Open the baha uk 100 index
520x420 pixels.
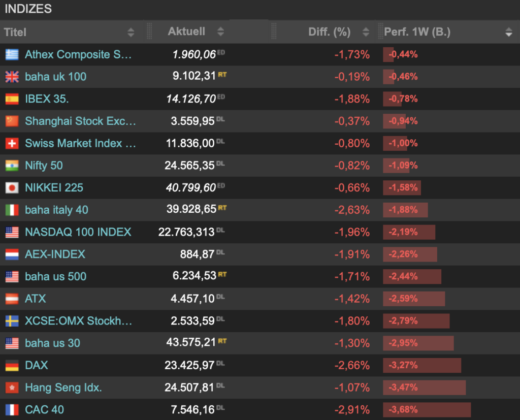[56, 77]
